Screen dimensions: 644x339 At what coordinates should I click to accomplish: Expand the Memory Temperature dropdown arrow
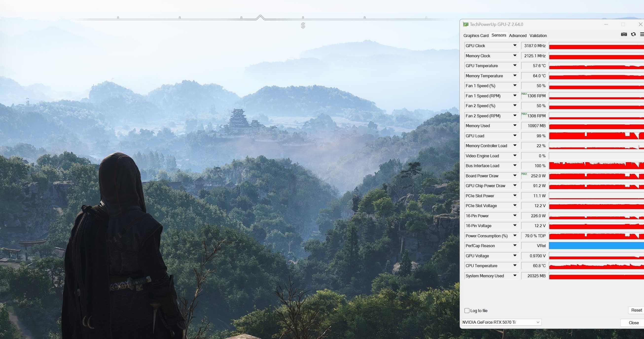point(515,76)
